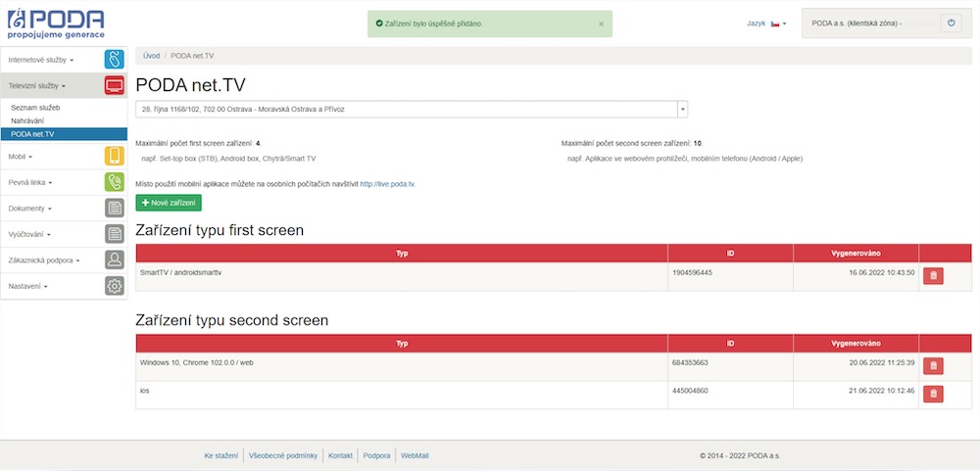Click the blue Internet services icon
This screenshot has height=471, width=980.
tap(115, 60)
